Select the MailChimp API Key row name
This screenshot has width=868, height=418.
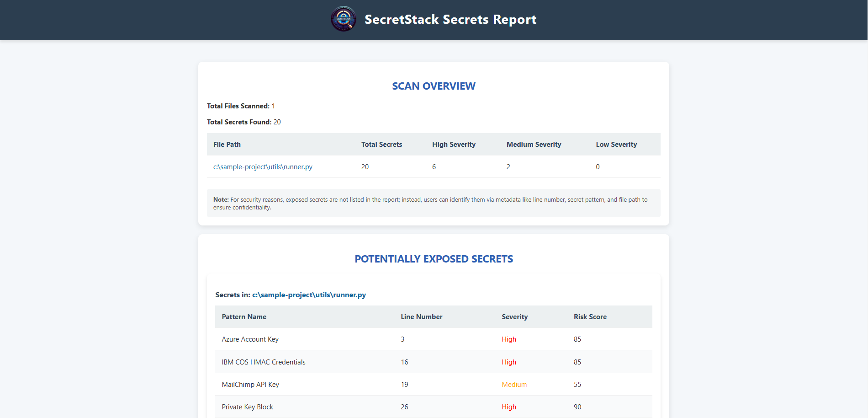(250, 385)
